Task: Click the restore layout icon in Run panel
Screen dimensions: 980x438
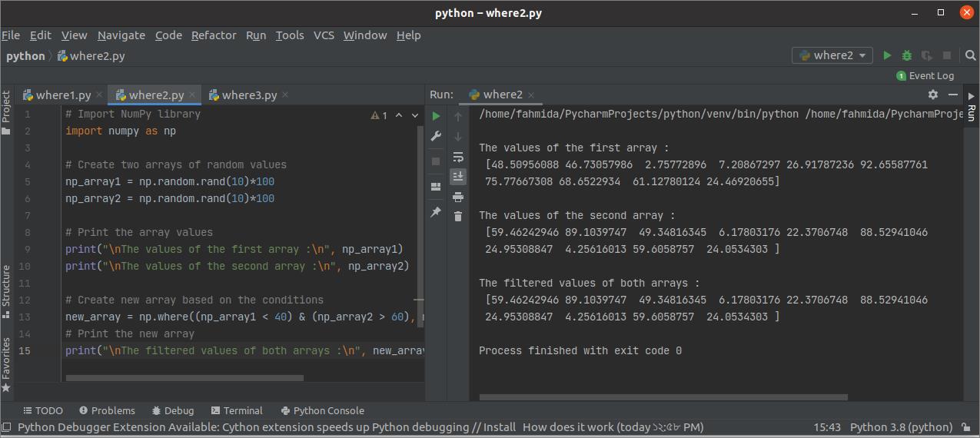Action: (x=436, y=187)
